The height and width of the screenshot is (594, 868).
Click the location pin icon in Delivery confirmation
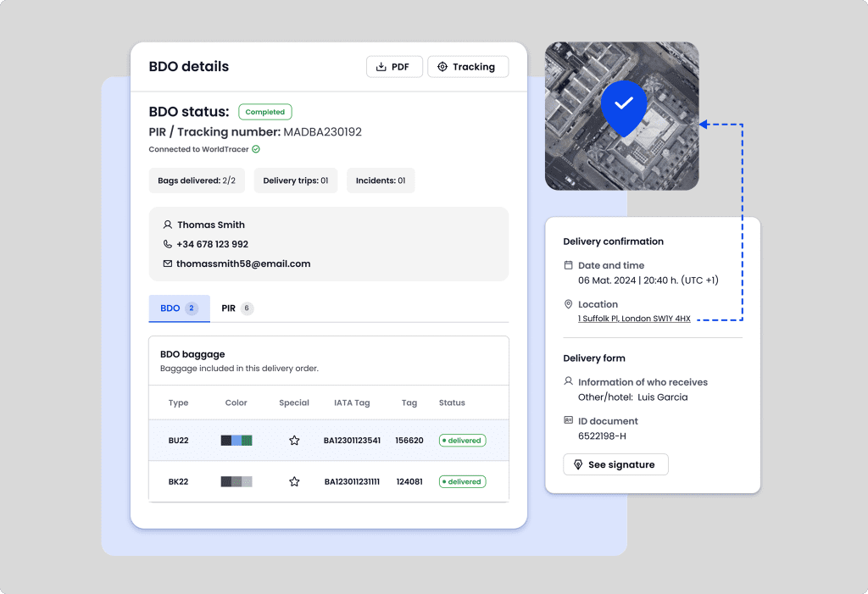point(569,304)
